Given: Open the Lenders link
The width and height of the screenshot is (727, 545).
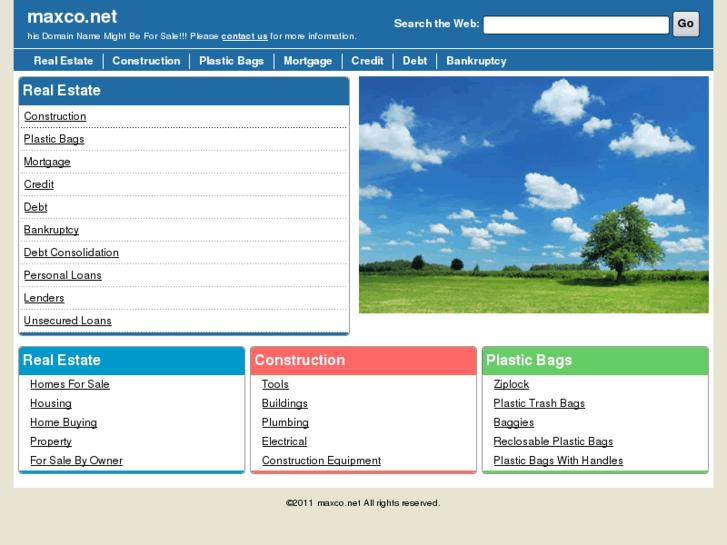Looking at the screenshot, I should [x=44, y=298].
